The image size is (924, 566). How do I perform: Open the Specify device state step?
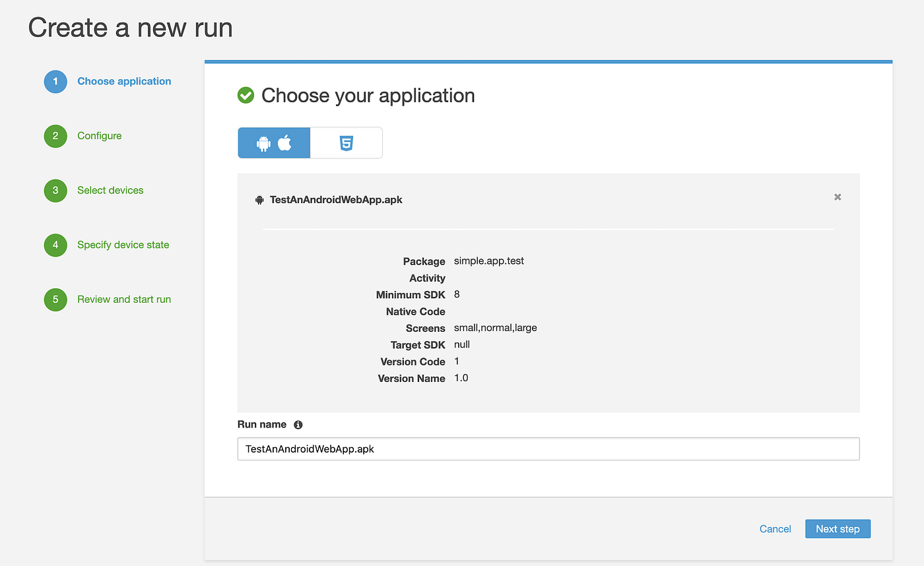pyautogui.click(x=123, y=245)
